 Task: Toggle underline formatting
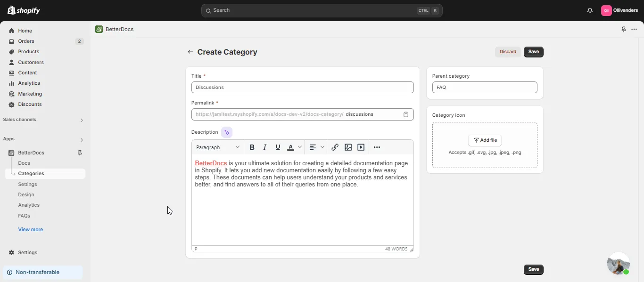tap(278, 147)
